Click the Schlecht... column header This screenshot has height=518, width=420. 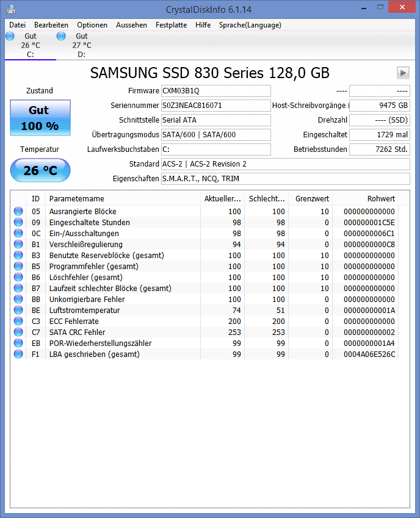pyautogui.click(x=266, y=198)
